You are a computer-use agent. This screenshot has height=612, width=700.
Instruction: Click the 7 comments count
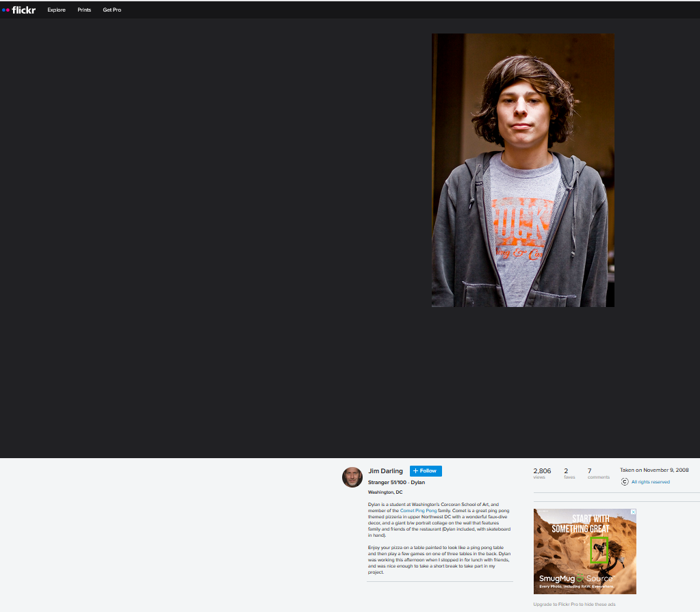(598, 473)
